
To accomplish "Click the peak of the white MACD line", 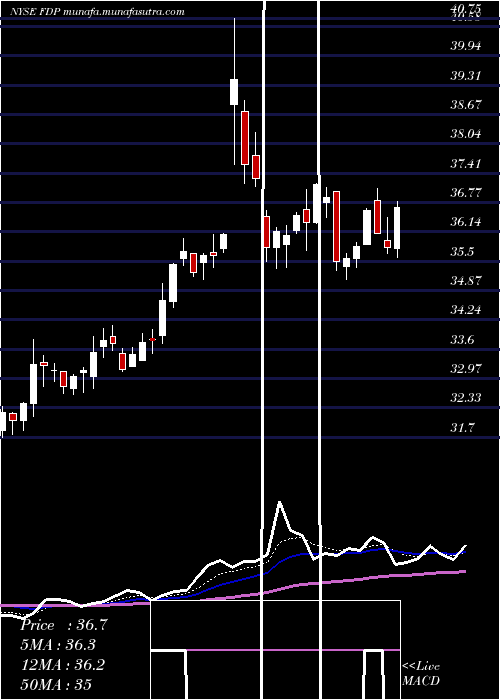I will coord(280,502).
